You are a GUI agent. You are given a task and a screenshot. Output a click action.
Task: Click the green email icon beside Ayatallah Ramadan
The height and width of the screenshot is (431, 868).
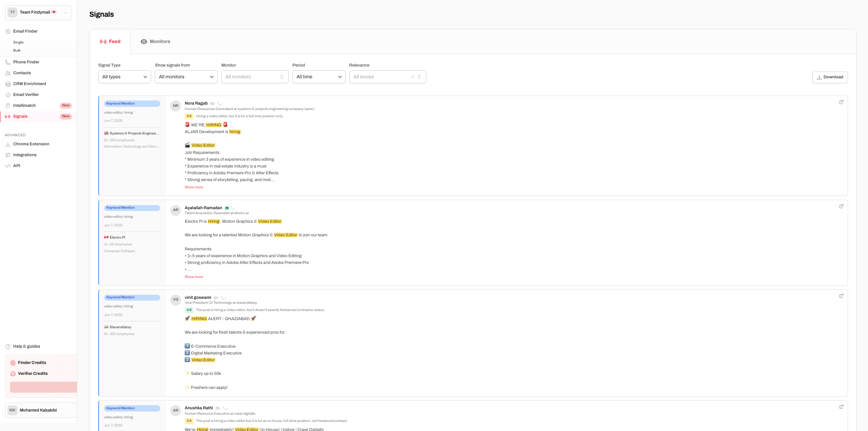227,208
